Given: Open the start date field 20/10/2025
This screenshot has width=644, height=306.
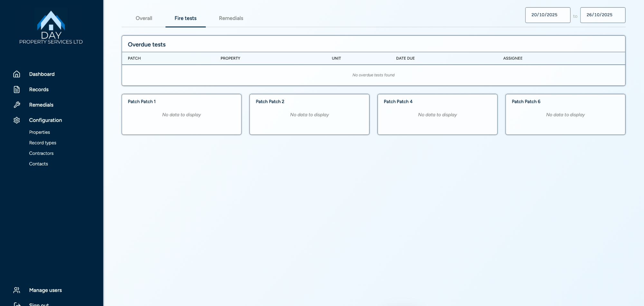Looking at the screenshot, I should (x=547, y=15).
